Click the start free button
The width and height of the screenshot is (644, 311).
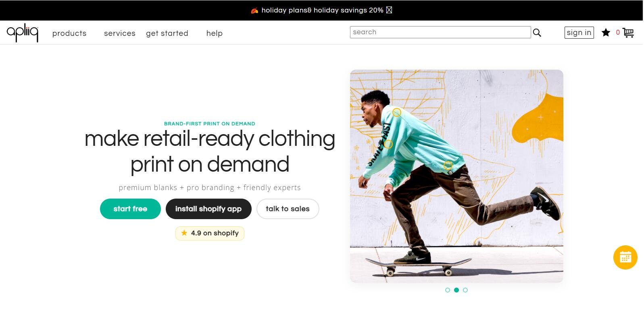click(x=130, y=209)
